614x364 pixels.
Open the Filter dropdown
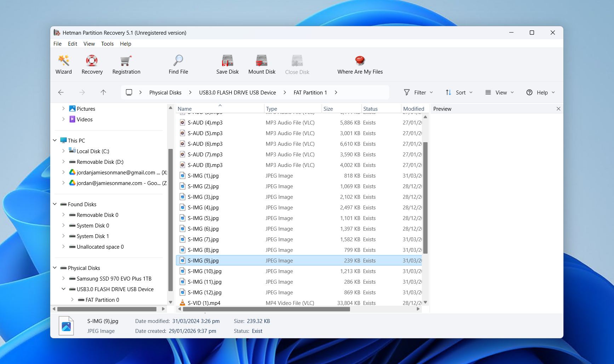(419, 92)
